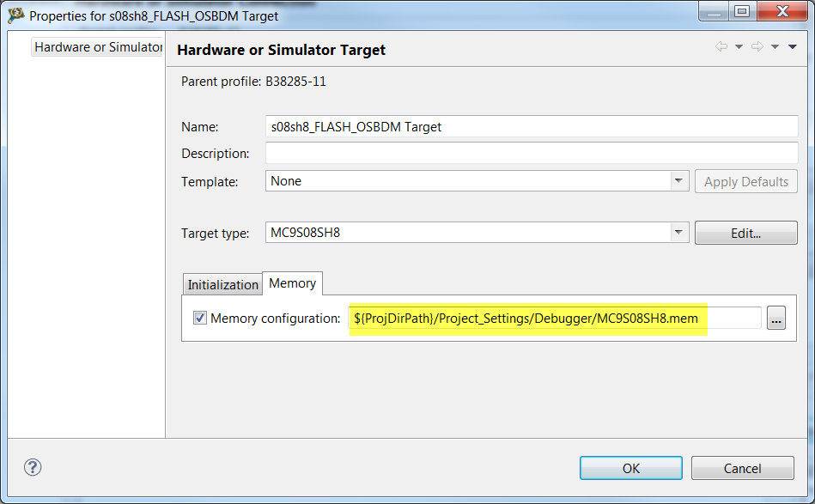This screenshot has width=815, height=504.
Task: Focus the Memory configuration path field
Action: (554, 319)
